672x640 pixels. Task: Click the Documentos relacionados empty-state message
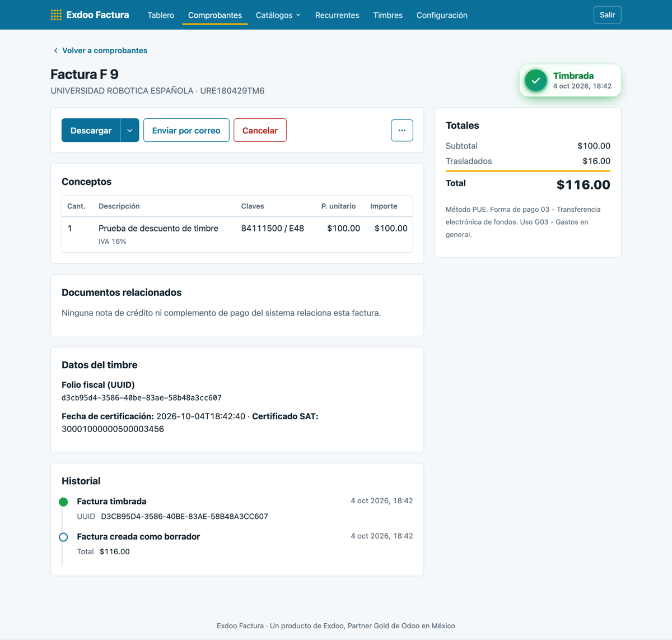(x=221, y=313)
